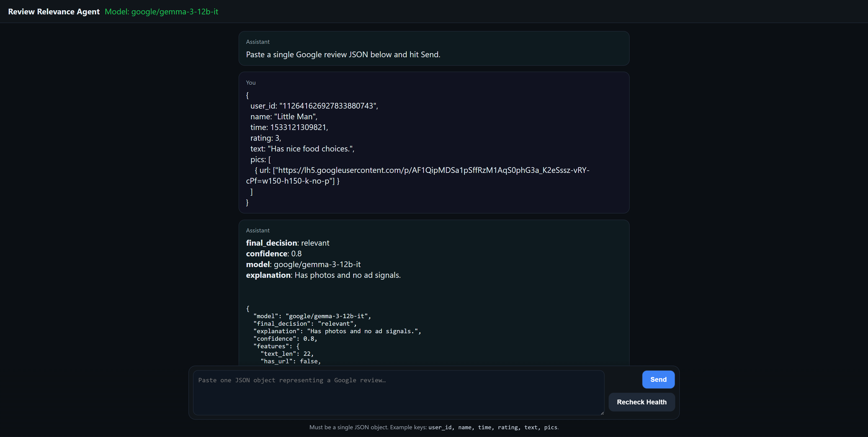
Task: Click the confidence: 0.8 result line
Action: [x=274, y=254]
